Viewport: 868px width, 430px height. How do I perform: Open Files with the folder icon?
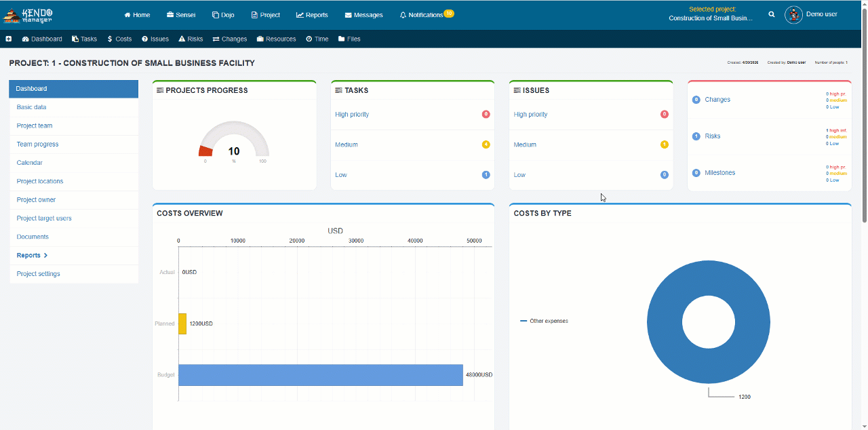349,39
